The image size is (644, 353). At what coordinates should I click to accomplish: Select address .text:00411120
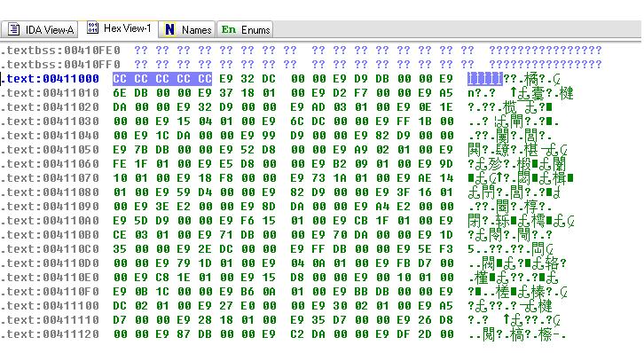[50, 334]
